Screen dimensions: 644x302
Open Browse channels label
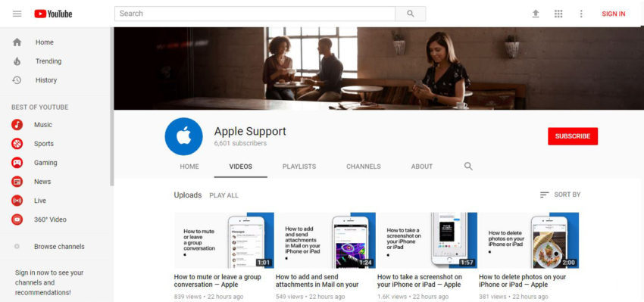pyautogui.click(x=59, y=247)
